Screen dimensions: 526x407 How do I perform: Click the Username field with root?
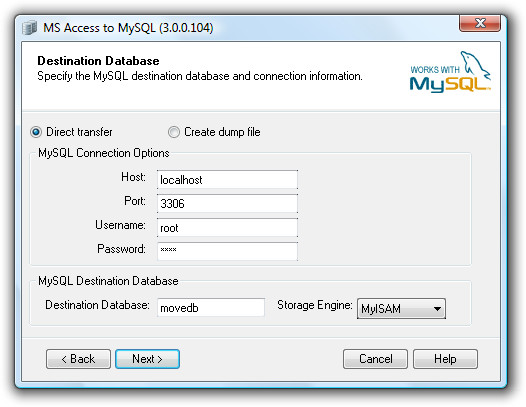(227, 228)
